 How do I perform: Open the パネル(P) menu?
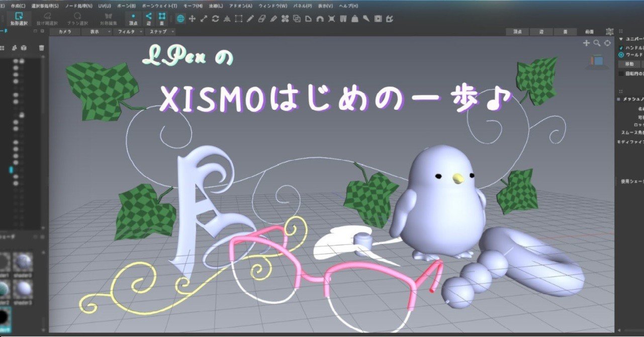pos(303,6)
